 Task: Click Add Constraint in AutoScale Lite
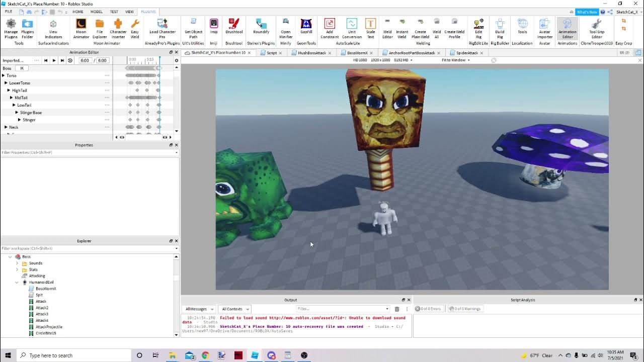[330, 29]
